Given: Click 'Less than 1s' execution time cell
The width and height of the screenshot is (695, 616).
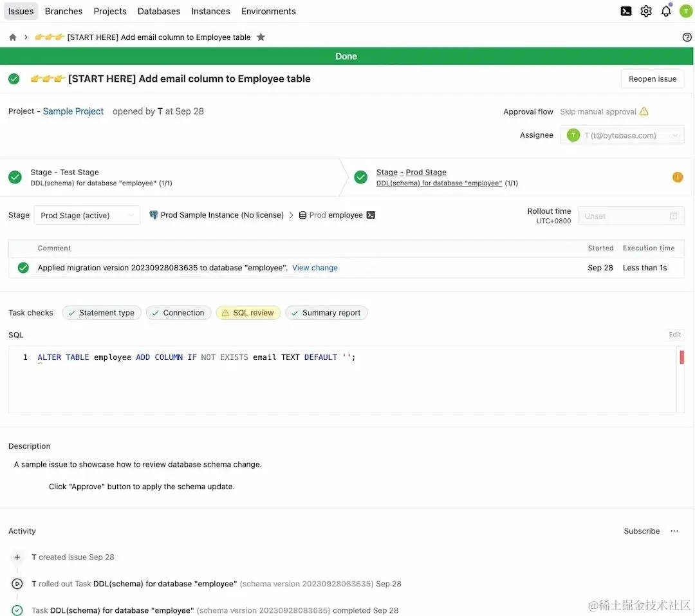Looking at the screenshot, I should coord(644,268).
